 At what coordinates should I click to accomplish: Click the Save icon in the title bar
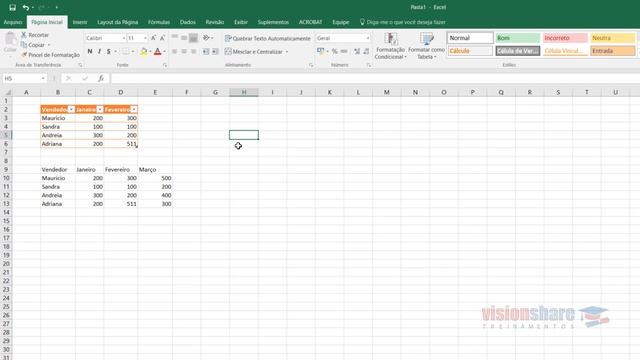12,7
